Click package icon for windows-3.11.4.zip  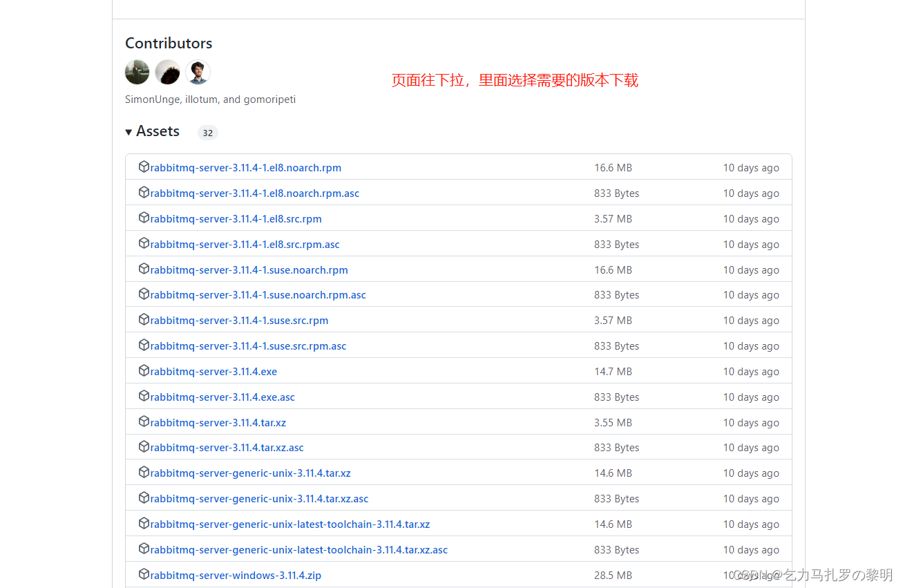[x=144, y=574]
